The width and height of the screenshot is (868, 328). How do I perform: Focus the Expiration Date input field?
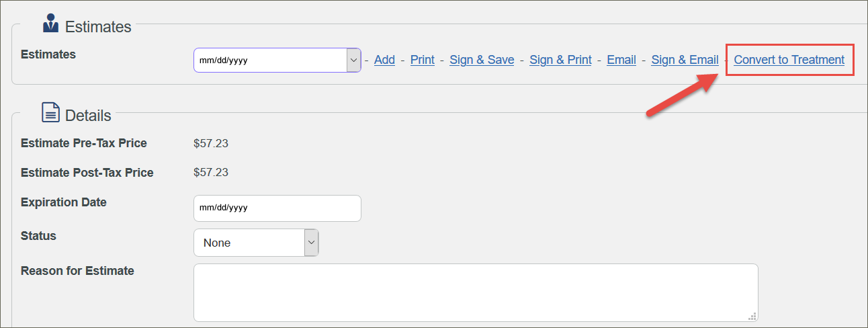[x=277, y=208]
